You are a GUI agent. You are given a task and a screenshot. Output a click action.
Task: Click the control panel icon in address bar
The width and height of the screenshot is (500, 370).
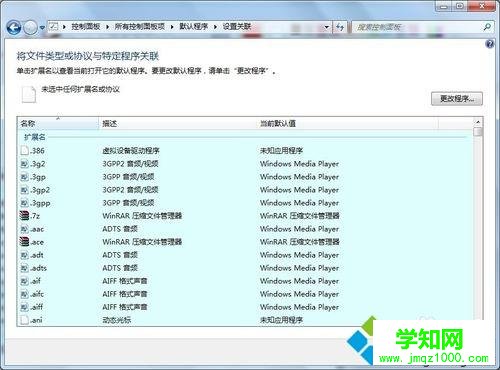pyautogui.click(x=54, y=26)
